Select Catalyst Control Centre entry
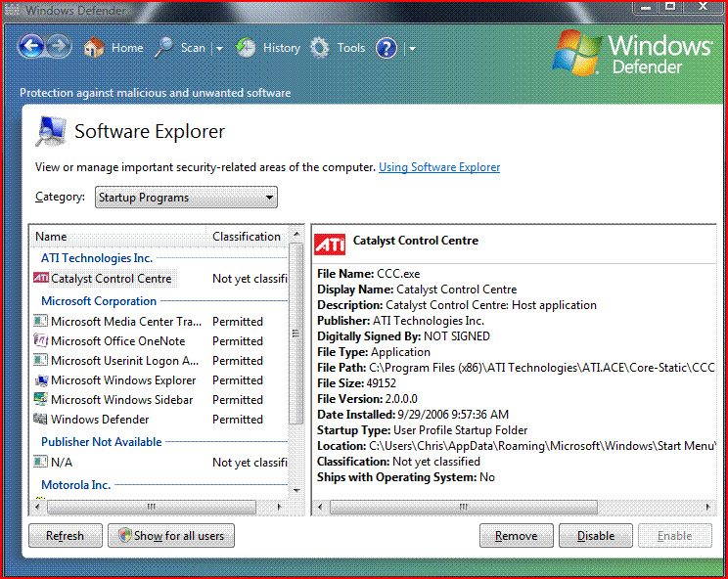This screenshot has width=728, height=579. pyautogui.click(x=112, y=279)
